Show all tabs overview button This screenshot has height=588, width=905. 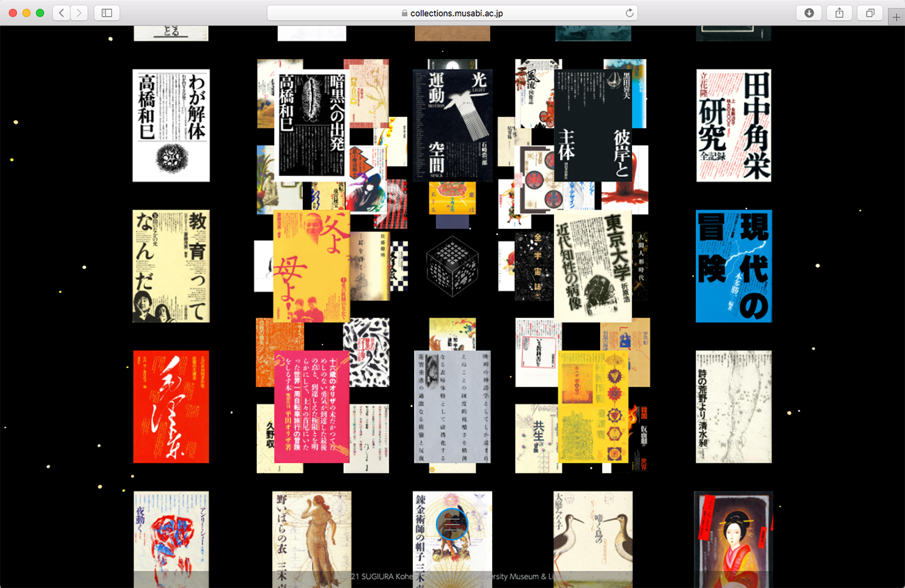point(870,13)
